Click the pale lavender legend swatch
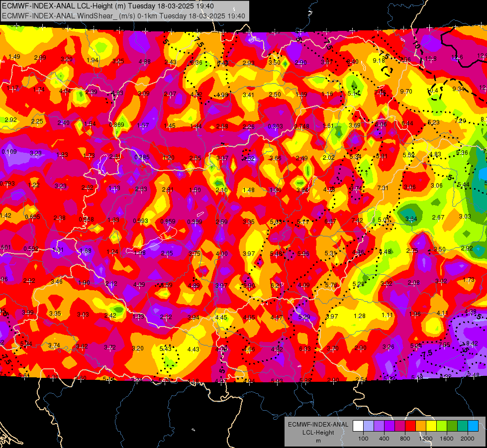 click(x=369, y=426)
